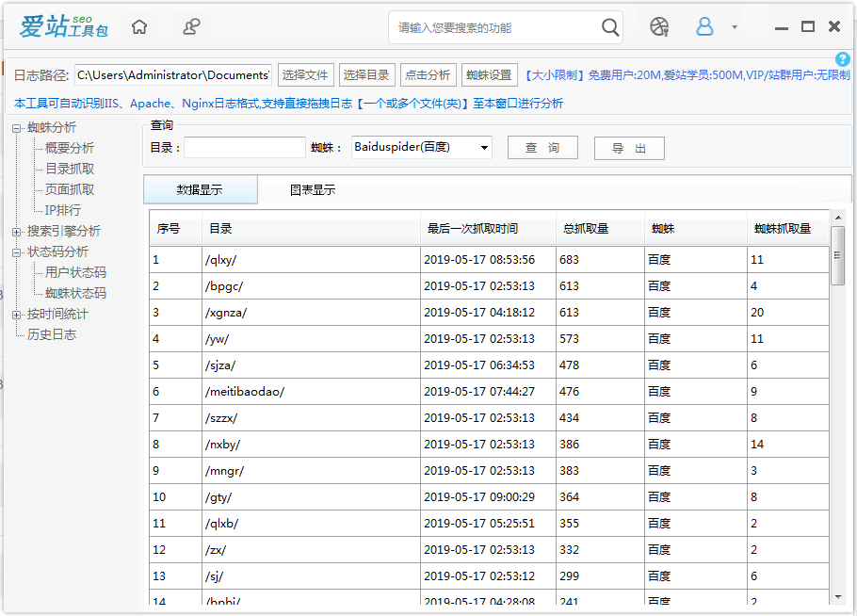Select 概要分析 in the tree
This screenshot has width=857, height=616.
click(x=70, y=148)
